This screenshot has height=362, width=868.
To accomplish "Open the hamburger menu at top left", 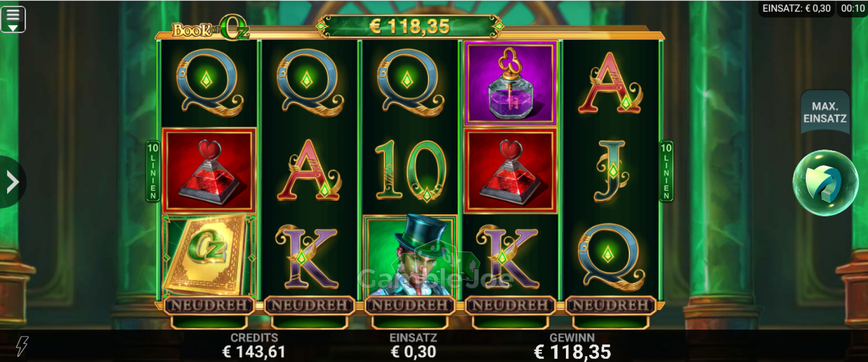I will pos(13,19).
